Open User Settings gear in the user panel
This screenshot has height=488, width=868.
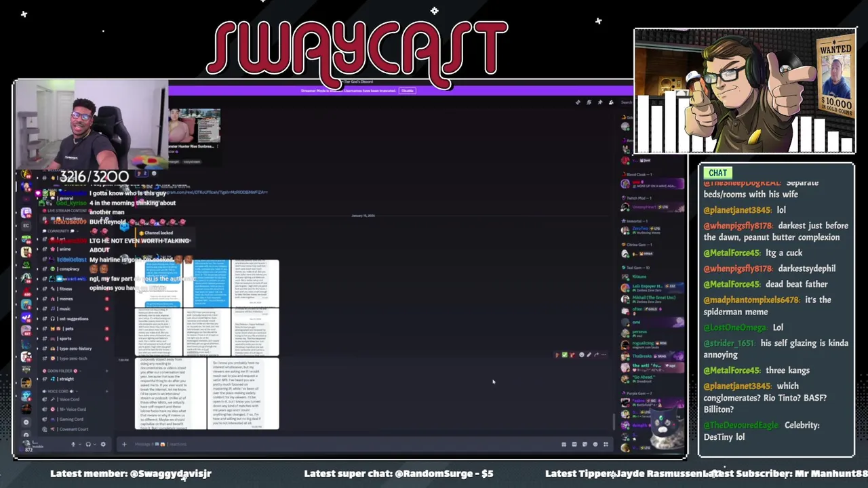(103, 445)
